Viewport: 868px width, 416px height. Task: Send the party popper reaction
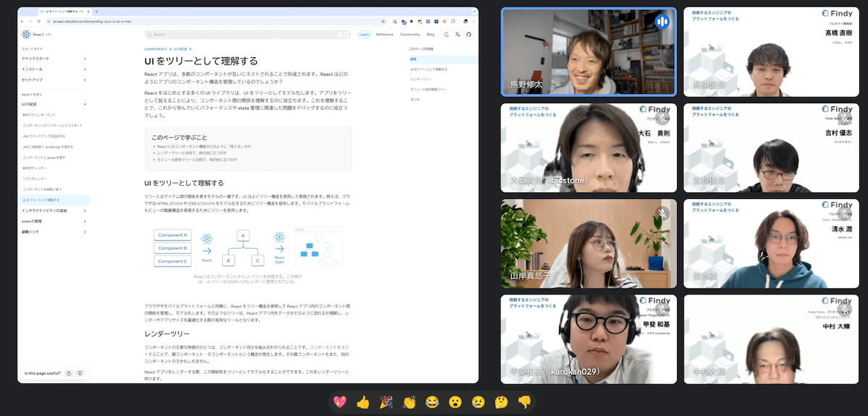coord(386,402)
